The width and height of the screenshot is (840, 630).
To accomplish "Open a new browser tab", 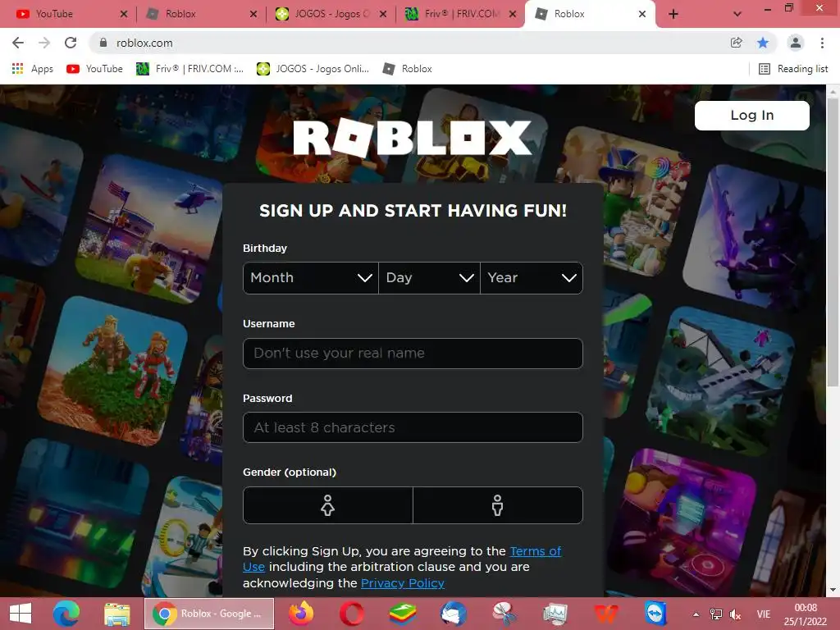I will (x=673, y=14).
